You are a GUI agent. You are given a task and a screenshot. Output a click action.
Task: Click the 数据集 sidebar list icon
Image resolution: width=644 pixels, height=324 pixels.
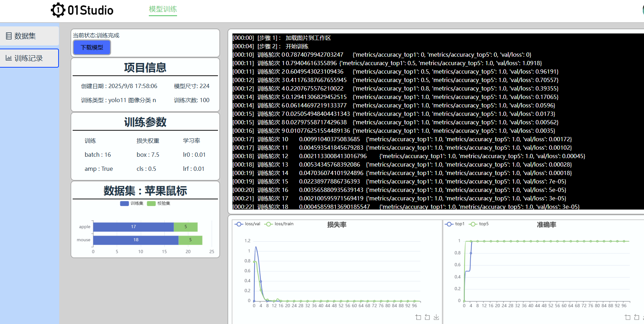[x=9, y=36]
